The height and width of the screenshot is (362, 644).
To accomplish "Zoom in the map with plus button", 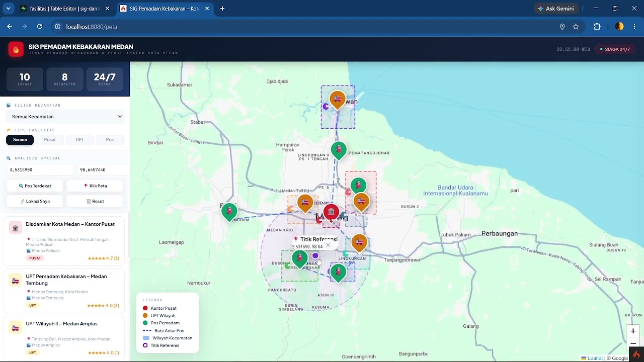I will point(633,331).
